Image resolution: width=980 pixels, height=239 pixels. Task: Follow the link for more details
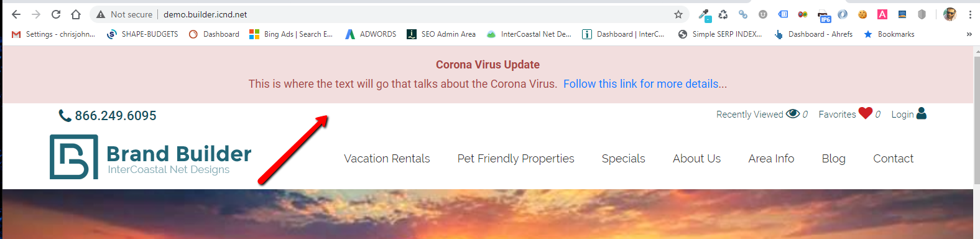[x=645, y=84]
